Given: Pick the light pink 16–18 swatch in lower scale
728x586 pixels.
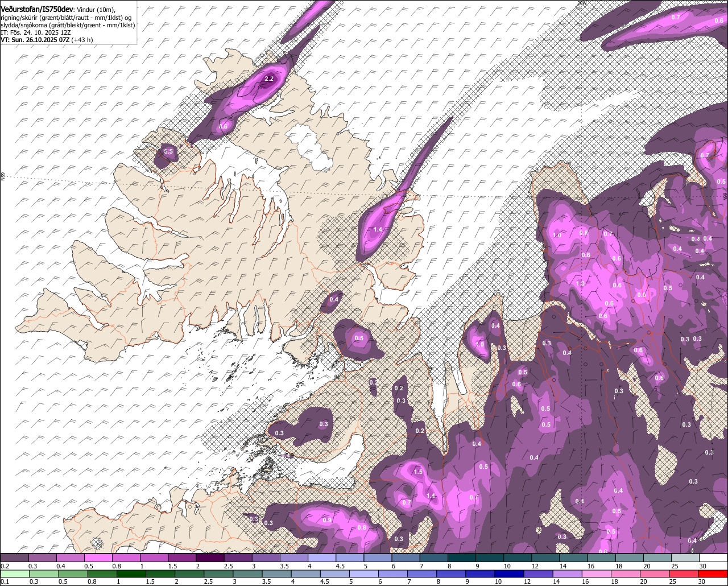Looking at the screenshot, I should coord(597,573).
